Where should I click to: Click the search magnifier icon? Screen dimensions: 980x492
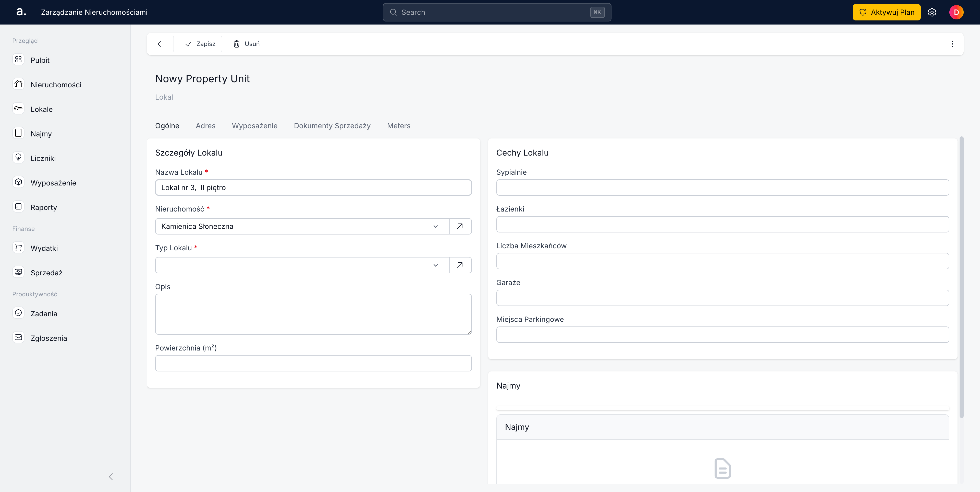click(393, 12)
